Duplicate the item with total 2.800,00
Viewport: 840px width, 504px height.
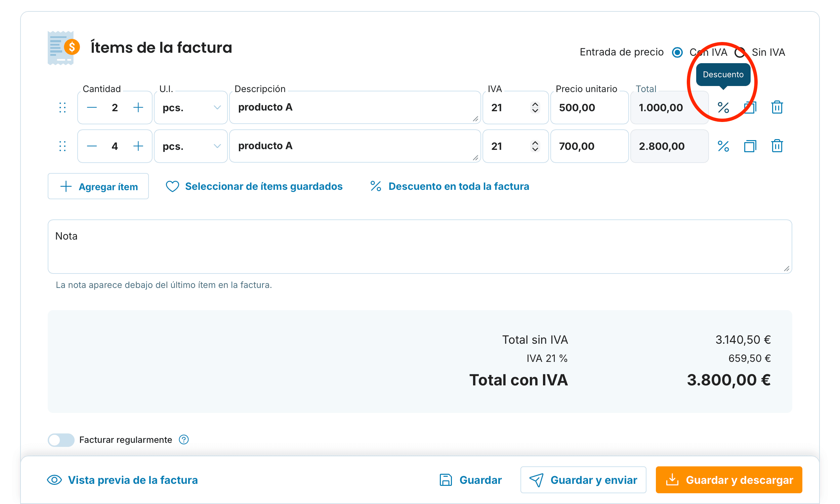(750, 146)
